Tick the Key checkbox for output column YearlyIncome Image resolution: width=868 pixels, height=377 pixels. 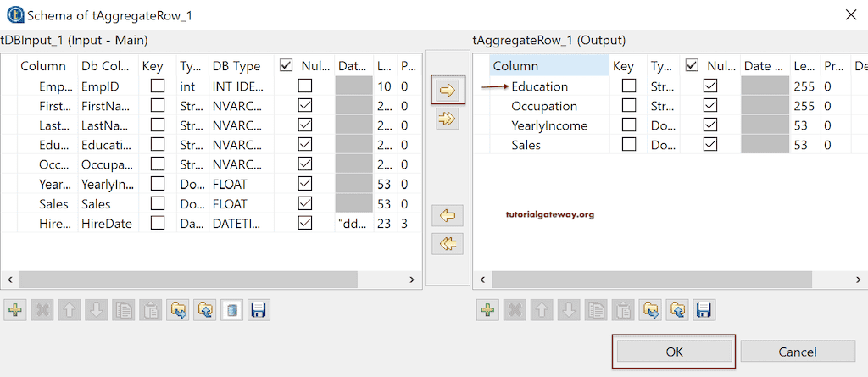coord(629,125)
